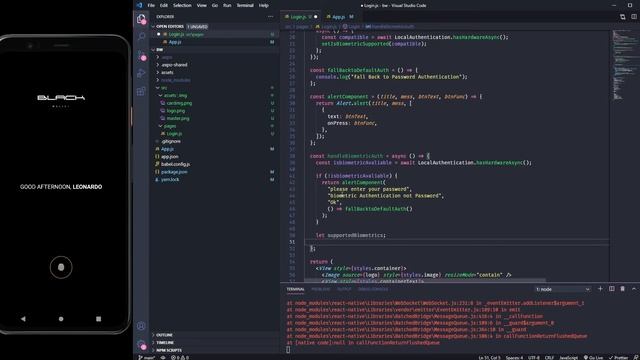Click the errors and warnings status item
The image size is (640, 360).
coord(180,358)
